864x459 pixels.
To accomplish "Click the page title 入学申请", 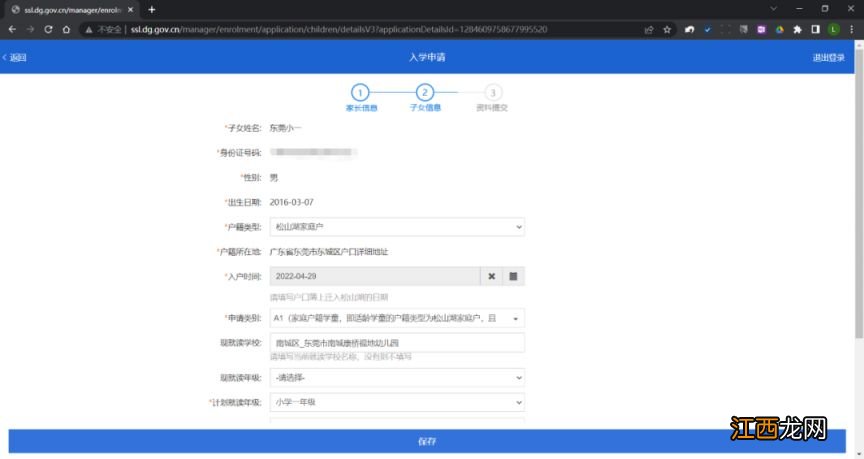I will point(427,57).
